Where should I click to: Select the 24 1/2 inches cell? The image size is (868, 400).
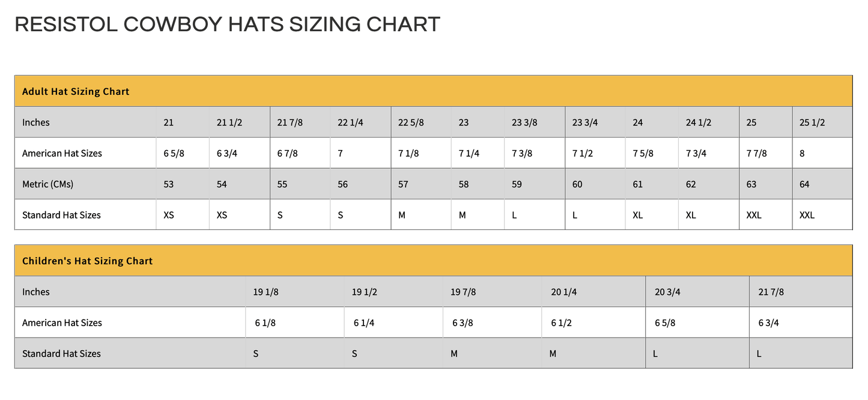pyautogui.click(x=699, y=123)
